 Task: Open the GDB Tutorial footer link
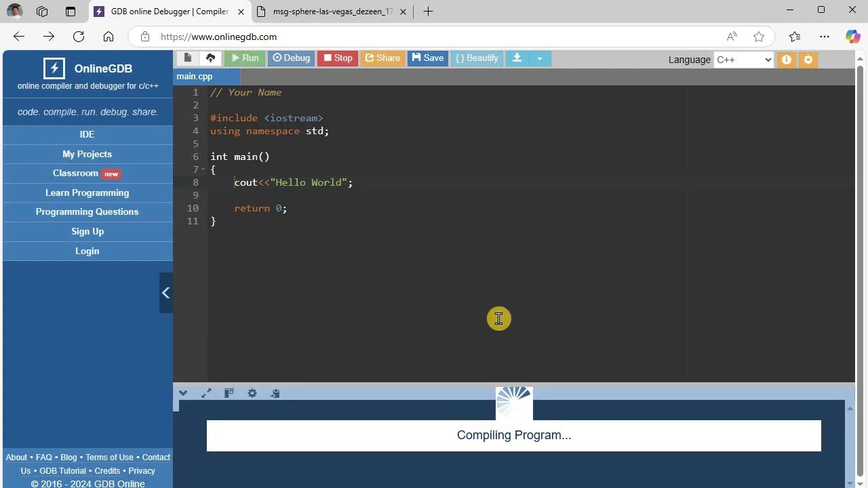[62, 471]
